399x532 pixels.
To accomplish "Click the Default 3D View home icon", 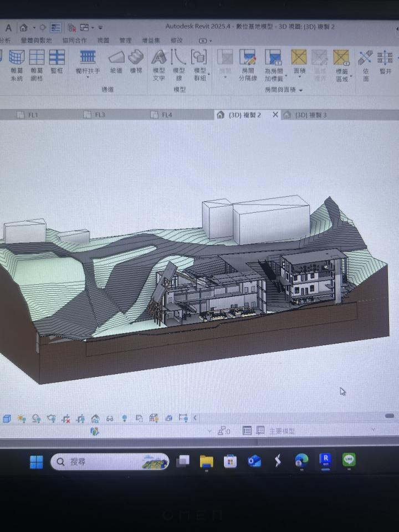I will 23,28.
